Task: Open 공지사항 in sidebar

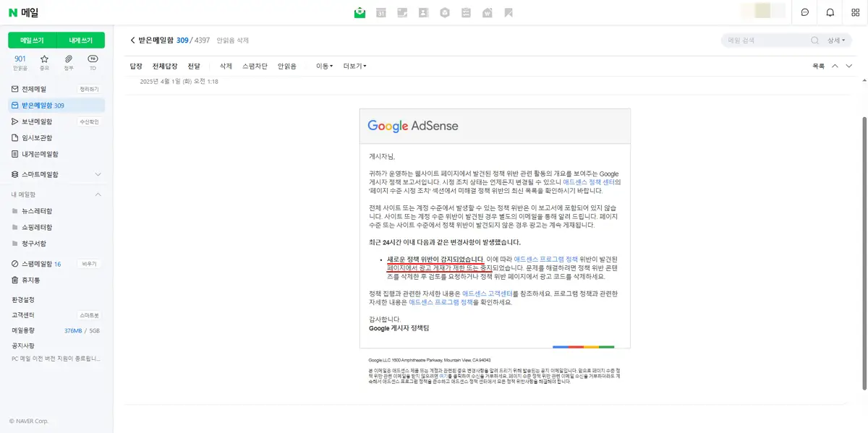Action: (x=24, y=346)
